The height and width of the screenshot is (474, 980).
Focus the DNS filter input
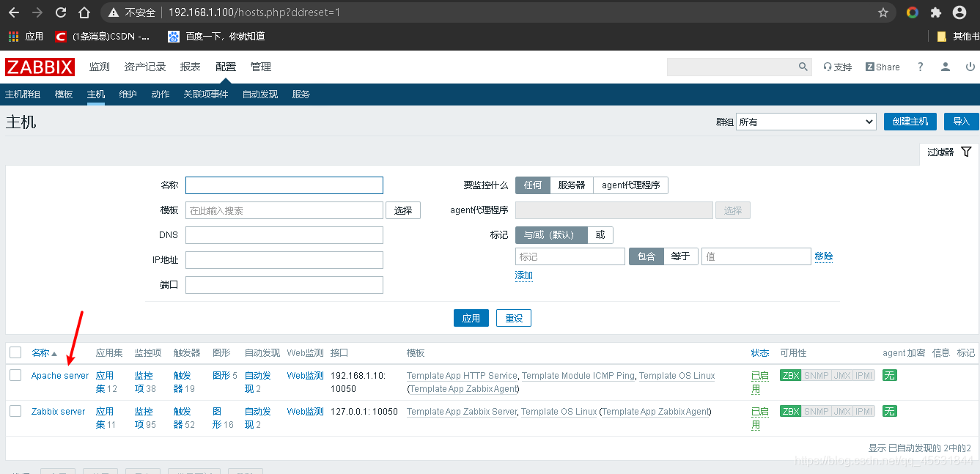[x=284, y=235]
